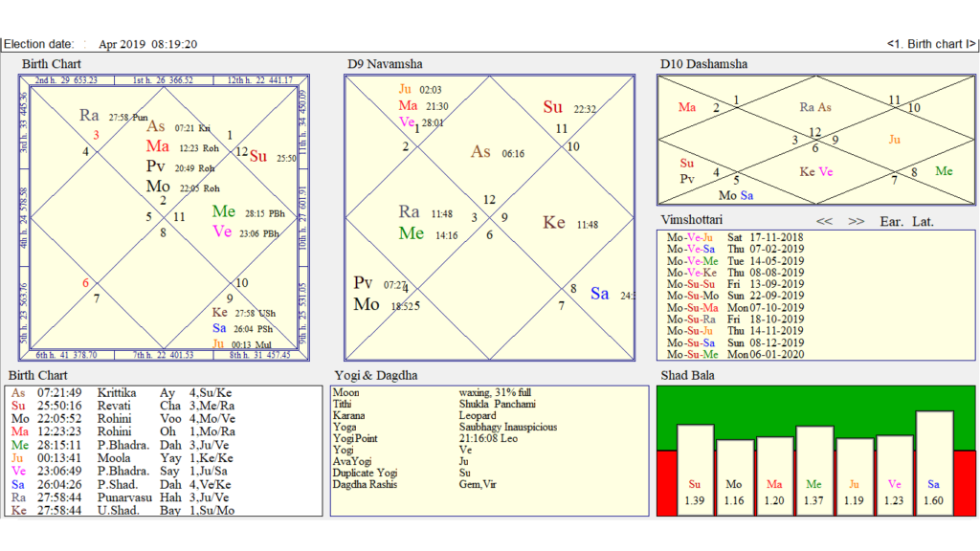Click the >> button in Vimshottari panel
Screen dimensions: 980x551
point(856,222)
